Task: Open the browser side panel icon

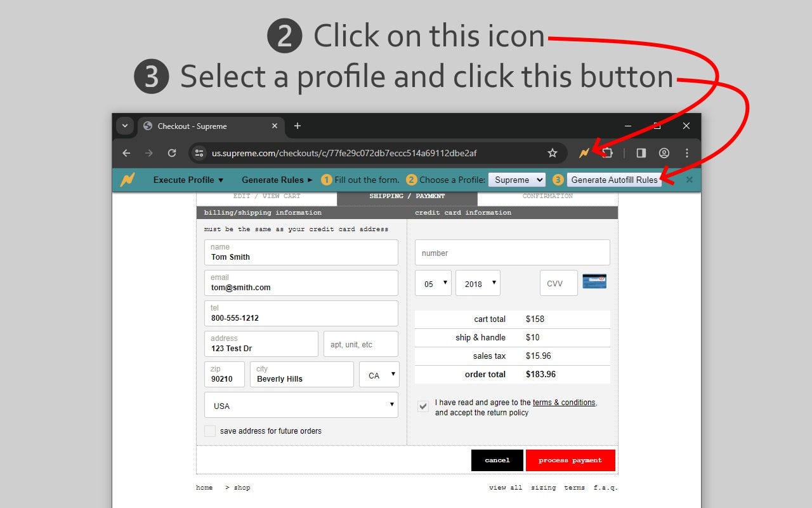Action: pos(640,153)
